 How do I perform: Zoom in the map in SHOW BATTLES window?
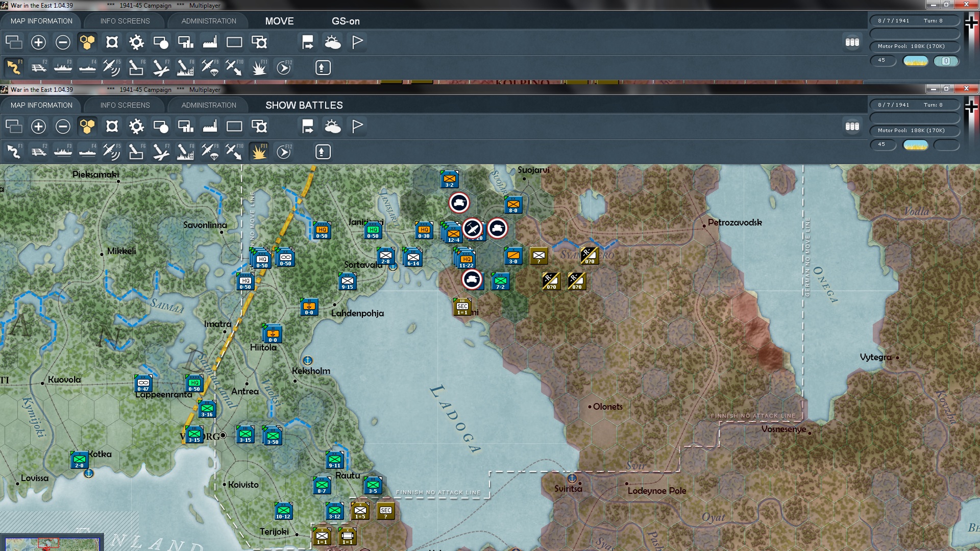[x=38, y=127]
